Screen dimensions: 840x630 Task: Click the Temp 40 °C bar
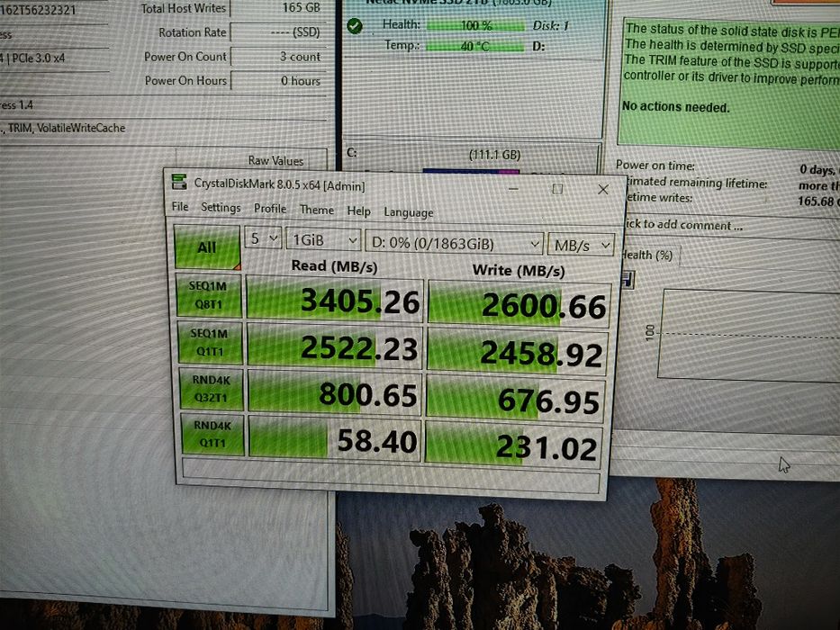coord(474,46)
